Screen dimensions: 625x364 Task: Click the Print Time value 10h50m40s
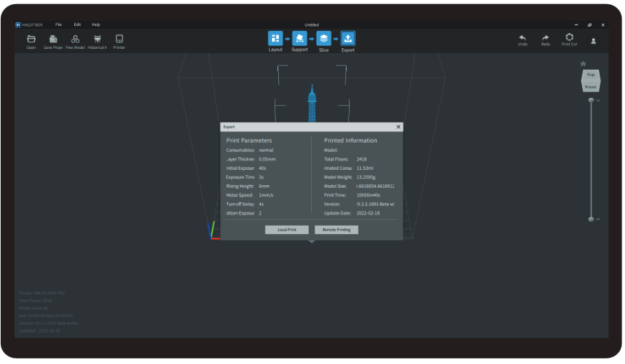click(368, 196)
